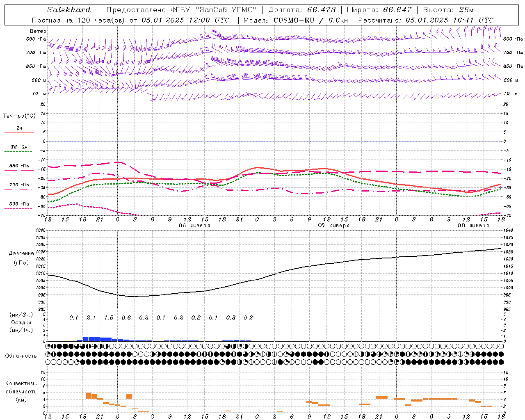Click the Широта: 66.647 value
The width and height of the screenshot is (525, 420).
pyautogui.click(x=379, y=10)
